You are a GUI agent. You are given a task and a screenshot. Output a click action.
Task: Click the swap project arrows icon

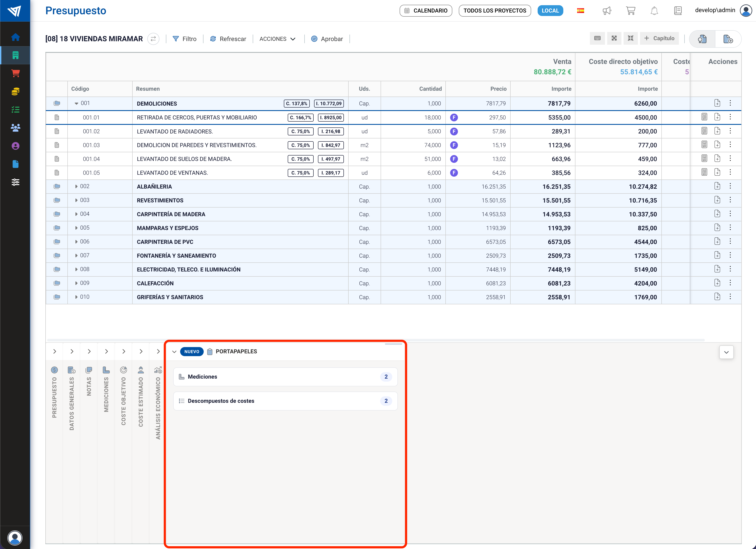153,39
